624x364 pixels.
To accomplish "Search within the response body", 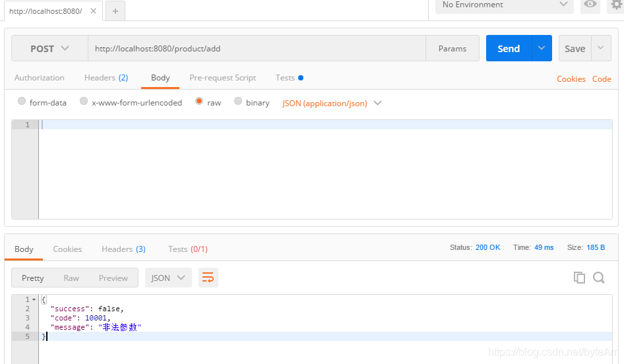I will [x=599, y=277].
